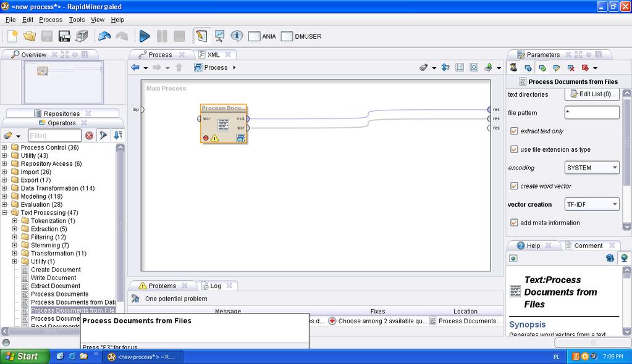Open the File menu
632x364 pixels.
pos(11,20)
